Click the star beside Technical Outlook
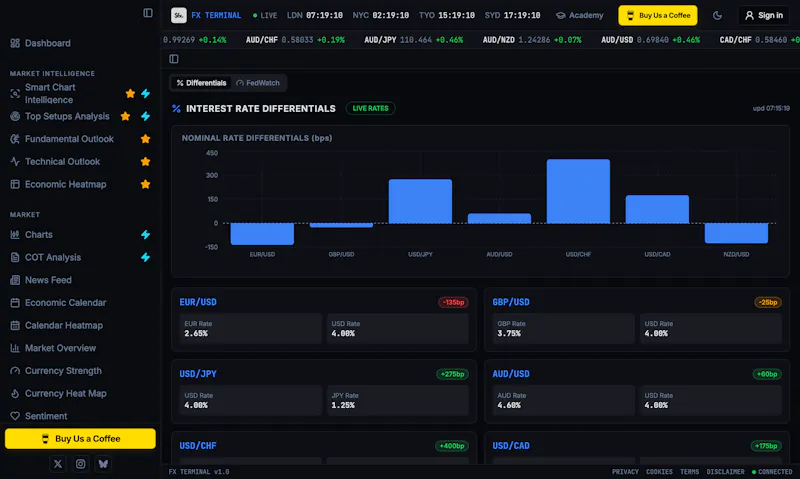The image size is (800, 479). (x=145, y=162)
